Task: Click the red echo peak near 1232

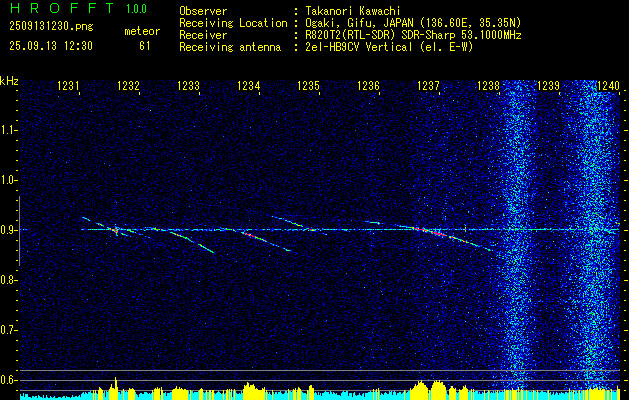Action: pyautogui.click(x=116, y=230)
